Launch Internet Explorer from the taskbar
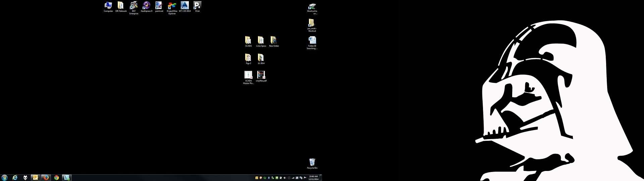 15,178
